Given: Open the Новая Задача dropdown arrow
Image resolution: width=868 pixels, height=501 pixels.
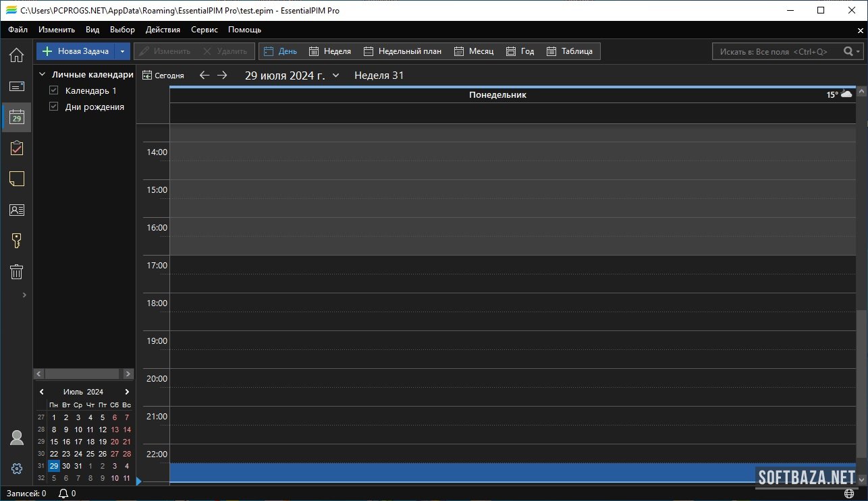Looking at the screenshot, I should (122, 51).
